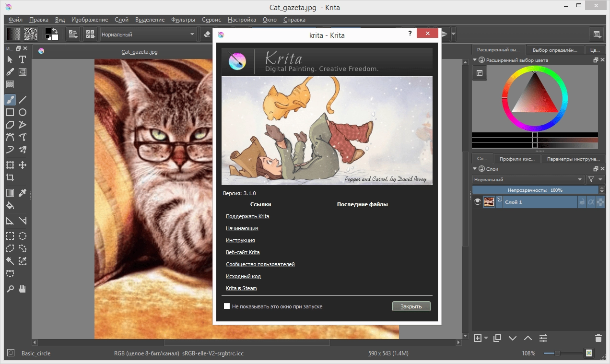Select the Rectangular Selection tool
Image resolution: width=610 pixels, height=364 pixels.
click(10, 236)
